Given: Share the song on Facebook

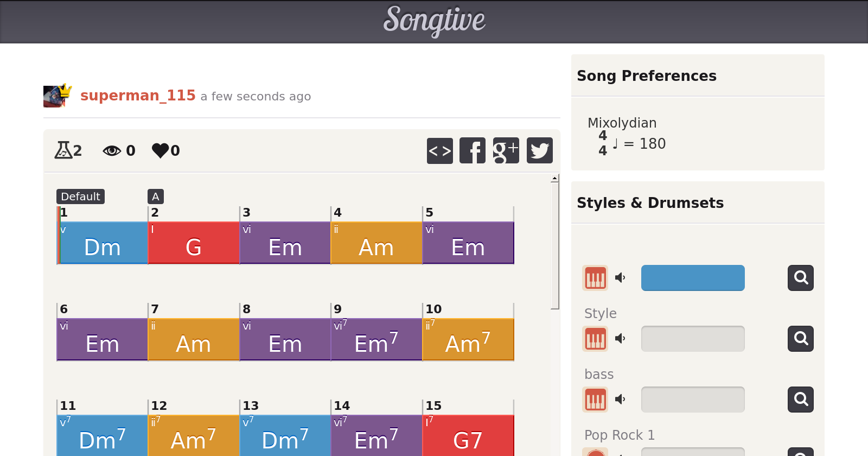Looking at the screenshot, I should point(473,150).
